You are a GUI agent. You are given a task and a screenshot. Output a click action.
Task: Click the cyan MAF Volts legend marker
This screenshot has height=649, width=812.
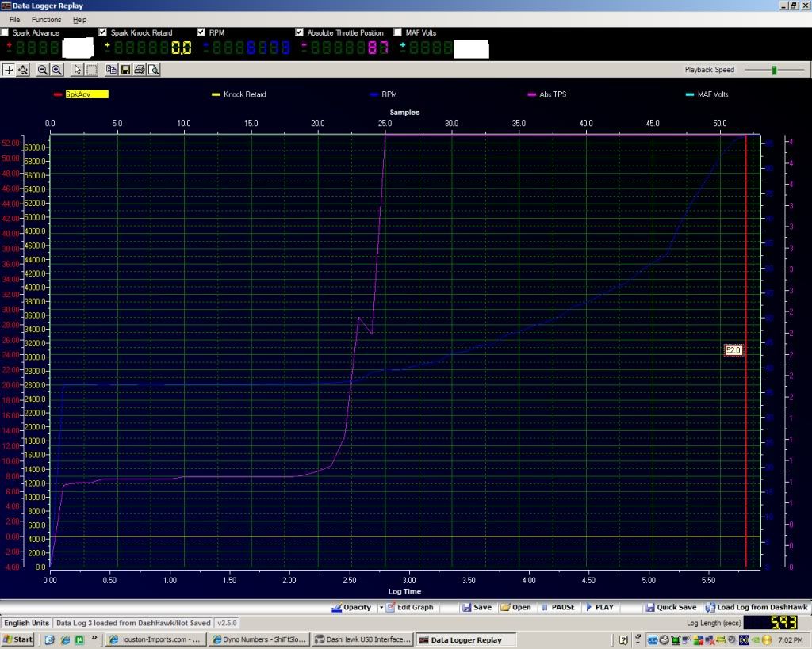(x=690, y=95)
